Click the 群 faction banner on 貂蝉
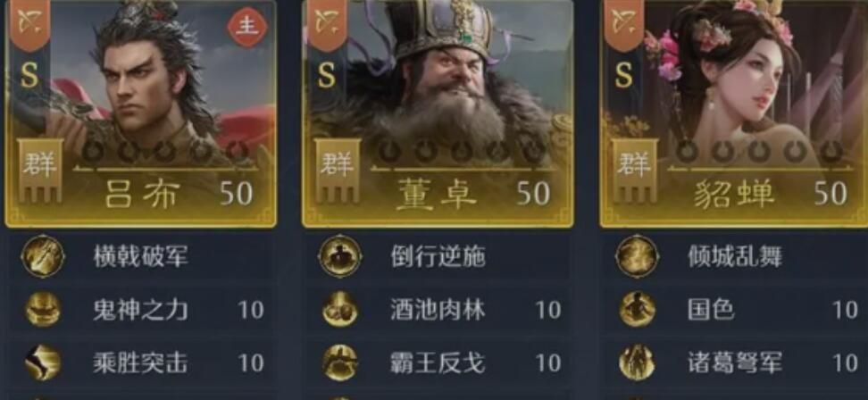 [635, 171]
